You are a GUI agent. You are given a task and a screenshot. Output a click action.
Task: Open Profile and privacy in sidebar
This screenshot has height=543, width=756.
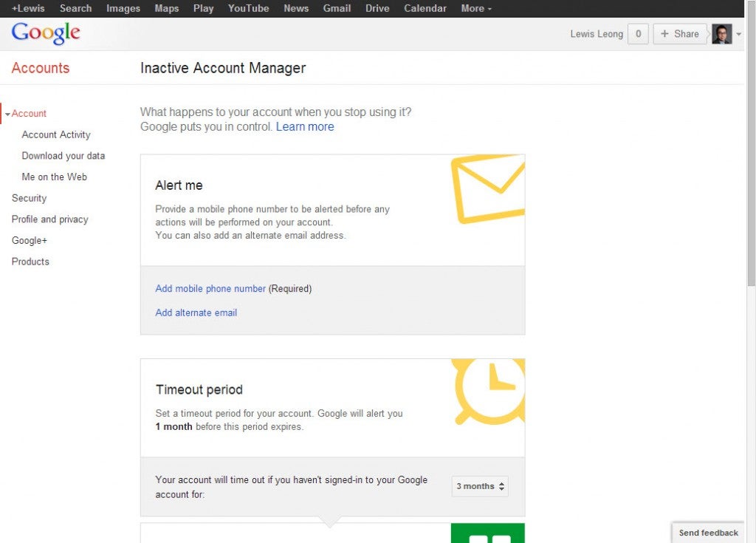coord(49,219)
